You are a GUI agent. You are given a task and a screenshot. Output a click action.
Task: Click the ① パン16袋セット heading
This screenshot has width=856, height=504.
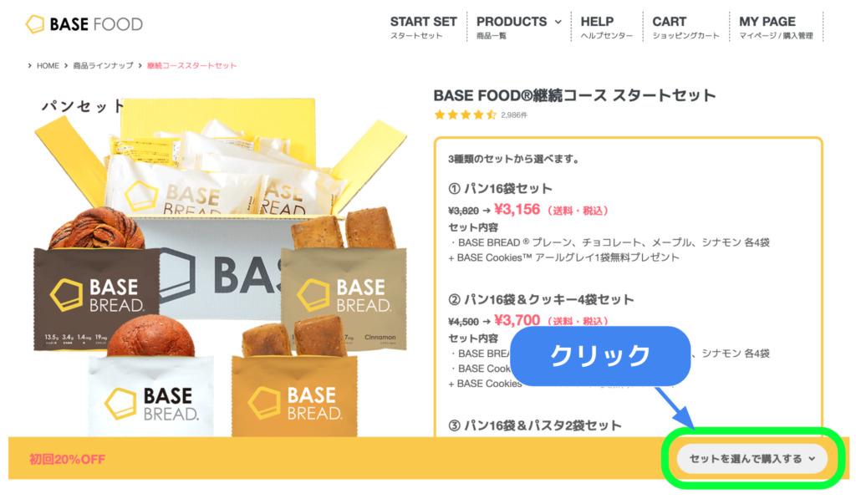click(x=500, y=189)
